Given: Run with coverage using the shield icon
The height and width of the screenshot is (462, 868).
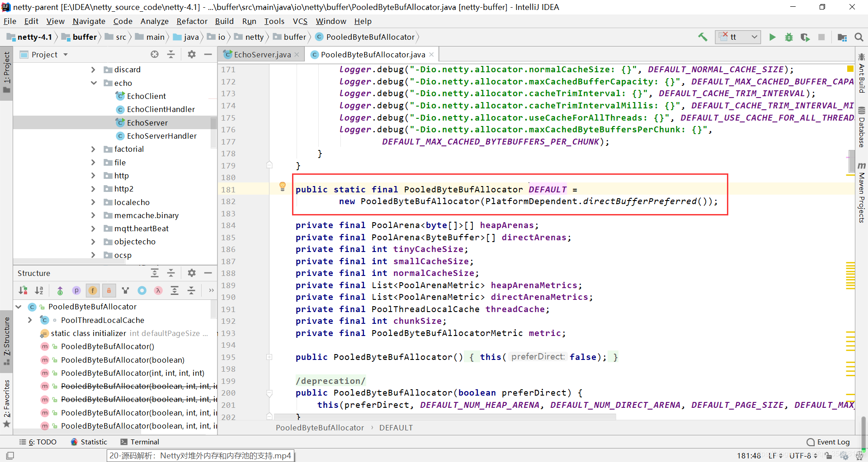Looking at the screenshot, I should 805,37.
